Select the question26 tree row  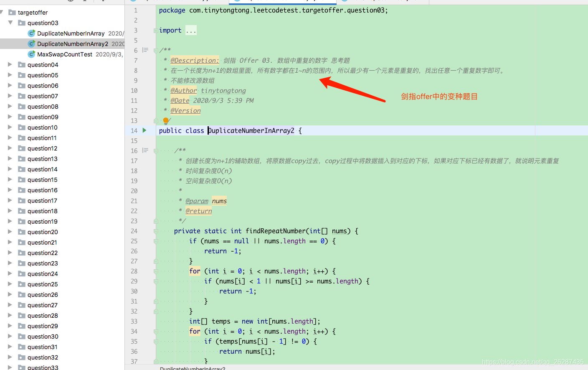pyautogui.click(x=62, y=295)
